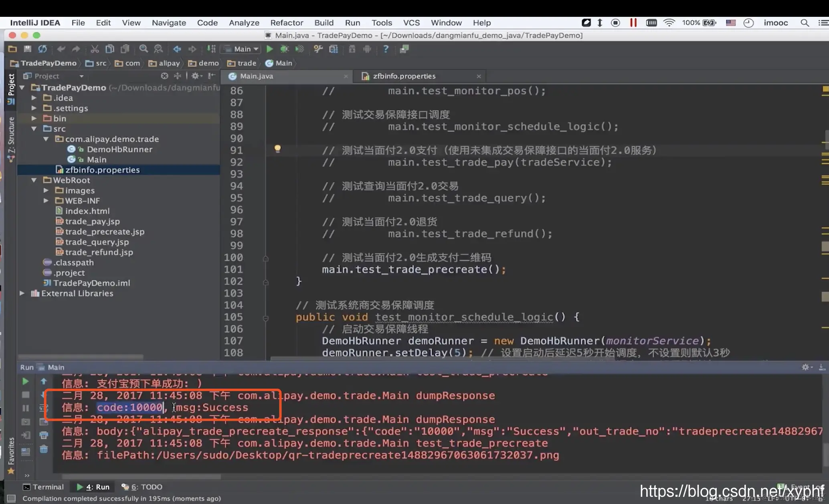The image size is (829, 504).
Task: Expand the .idea folder
Action: click(x=34, y=98)
